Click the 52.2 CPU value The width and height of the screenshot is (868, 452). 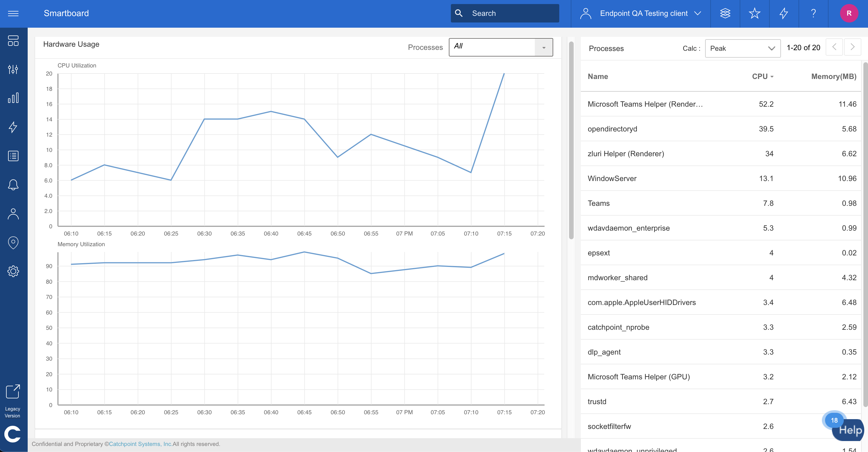coord(766,104)
